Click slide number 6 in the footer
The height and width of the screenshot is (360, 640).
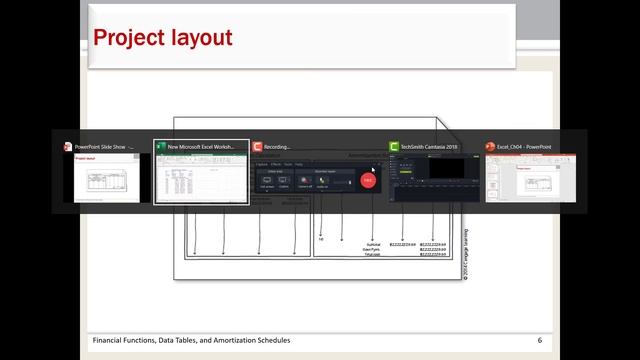pyautogui.click(x=540, y=340)
